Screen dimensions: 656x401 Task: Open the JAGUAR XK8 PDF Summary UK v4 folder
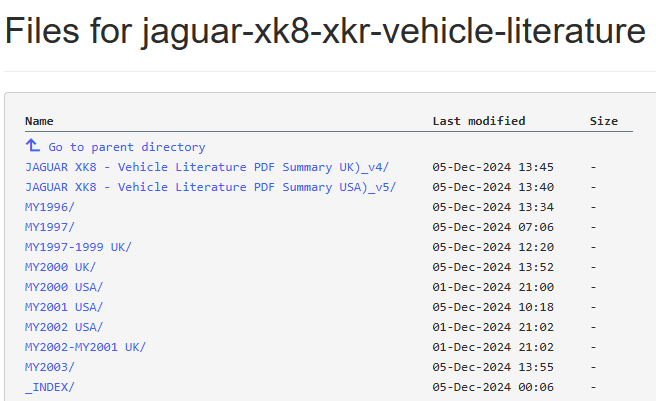point(206,167)
